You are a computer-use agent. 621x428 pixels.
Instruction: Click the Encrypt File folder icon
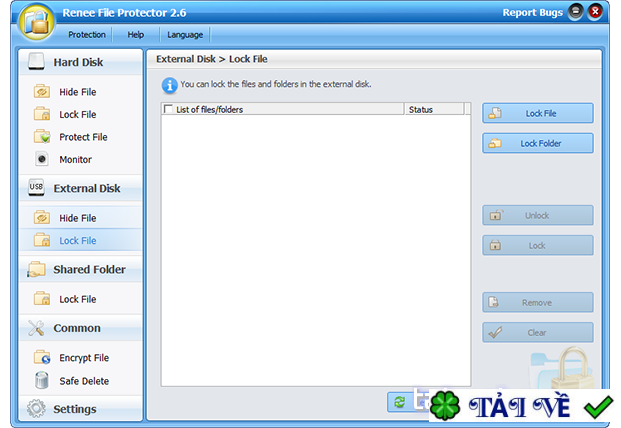(42, 357)
